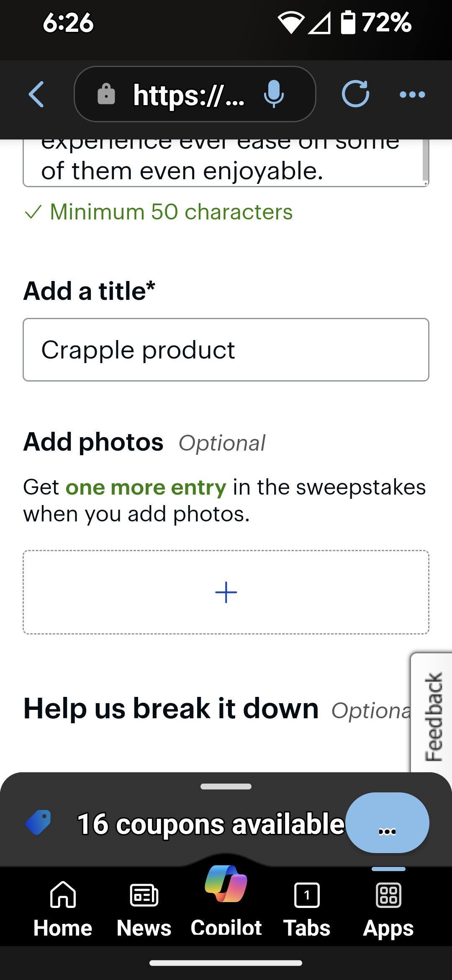The height and width of the screenshot is (980, 452).
Task: Select the Crapple product title field
Action: 226,349
